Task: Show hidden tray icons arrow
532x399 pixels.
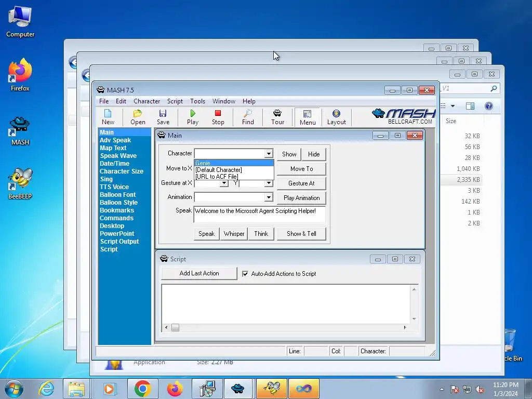Action: click(x=442, y=389)
